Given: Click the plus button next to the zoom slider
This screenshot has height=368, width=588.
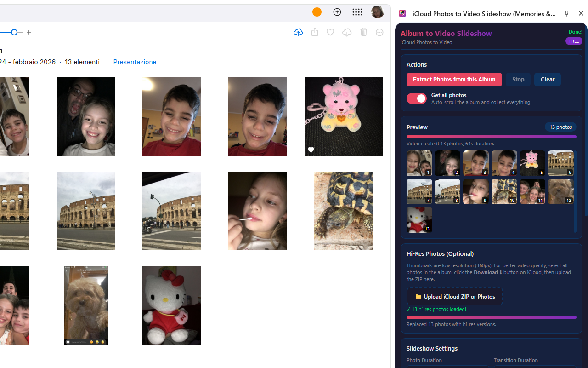Looking at the screenshot, I should pyautogui.click(x=29, y=32).
